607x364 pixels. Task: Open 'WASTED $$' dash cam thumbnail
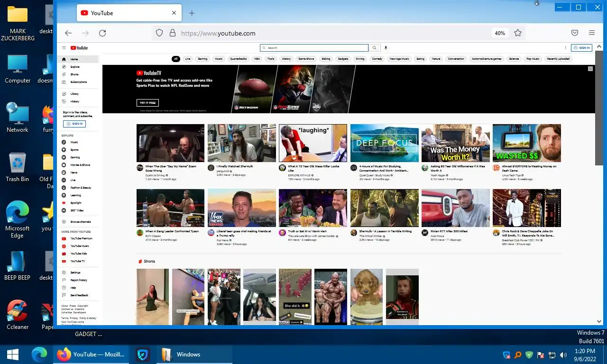tap(527, 143)
